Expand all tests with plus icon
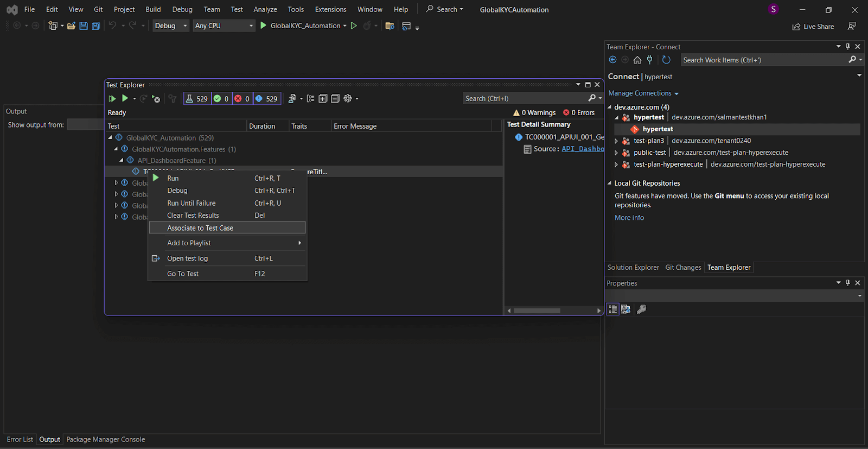This screenshot has width=868, height=449. 323,99
